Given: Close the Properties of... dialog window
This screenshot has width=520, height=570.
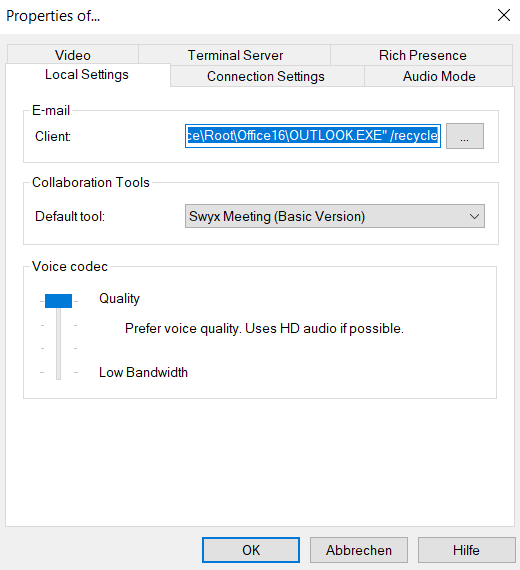Looking at the screenshot, I should click(504, 15).
